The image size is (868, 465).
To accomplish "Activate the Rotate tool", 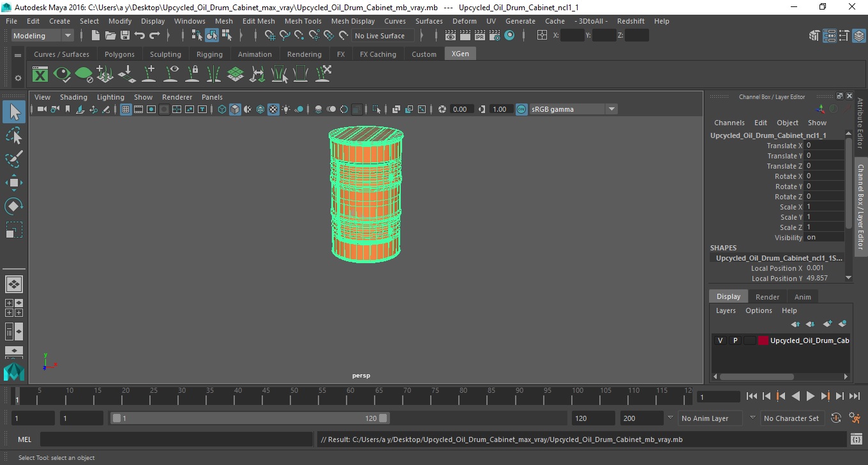I will pyautogui.click(x=14, y=206).
